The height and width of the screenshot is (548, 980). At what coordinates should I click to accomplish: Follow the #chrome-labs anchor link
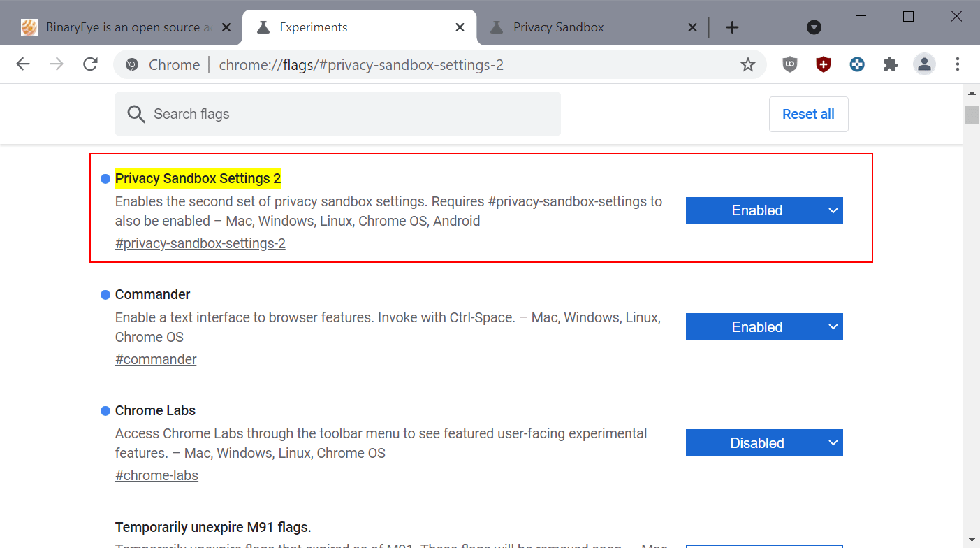tap(156, 475)
